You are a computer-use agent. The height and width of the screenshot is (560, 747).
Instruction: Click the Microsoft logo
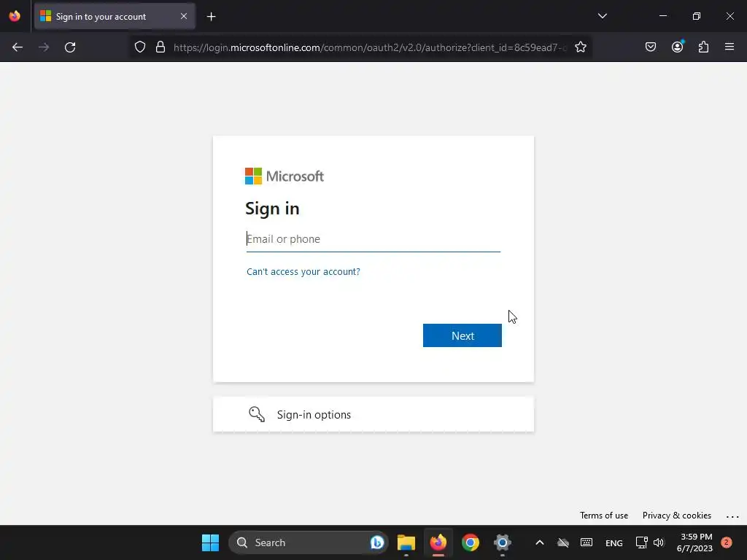[x=285, y=176]
